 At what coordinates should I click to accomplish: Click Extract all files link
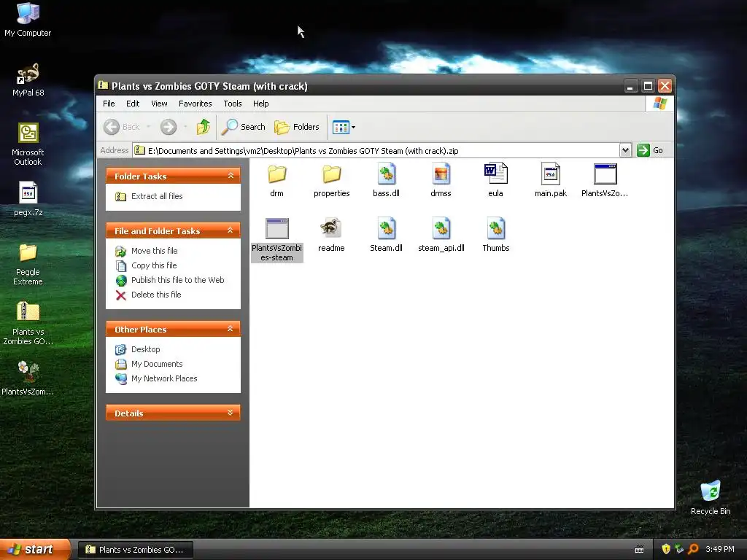coord(157,196)
